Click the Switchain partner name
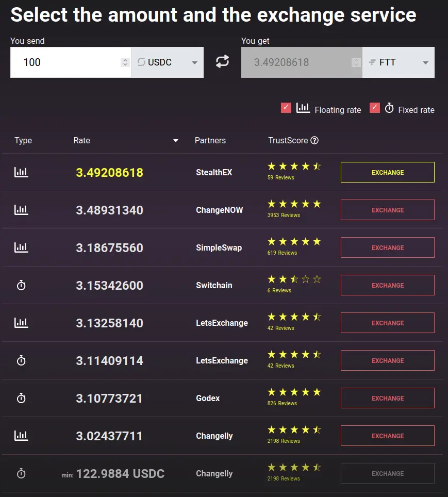The width and height of the screenshot is (448, 497). click(214, 285)
